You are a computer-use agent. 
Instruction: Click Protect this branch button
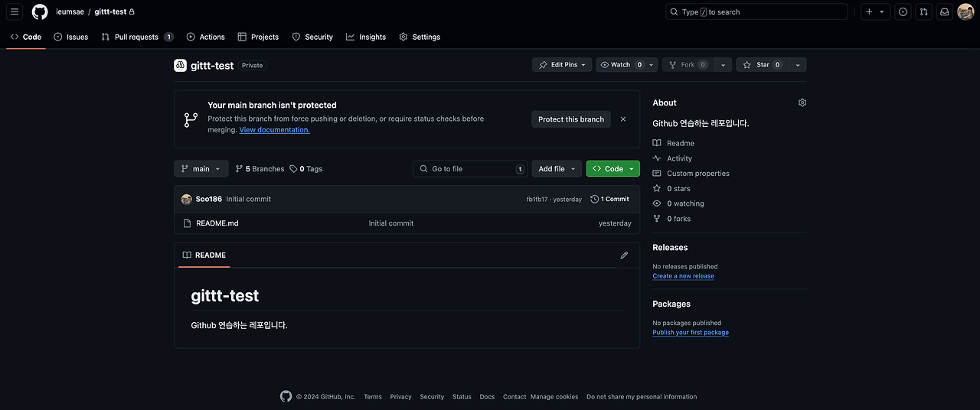(571, 119)
